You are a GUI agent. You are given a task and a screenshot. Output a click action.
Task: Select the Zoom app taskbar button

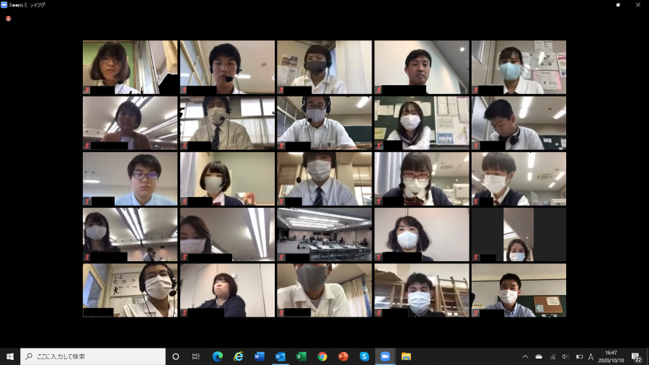pos(385,356)
